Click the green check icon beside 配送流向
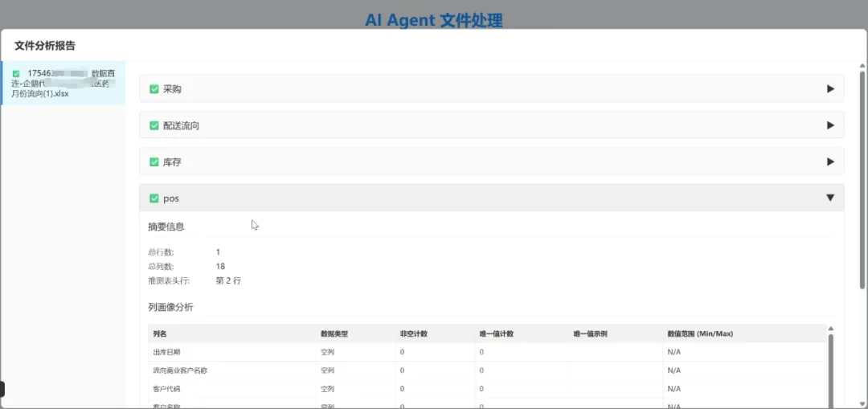The height and width of the screenshot is (409, 868). pyautogui.click(x=154, y=125)
